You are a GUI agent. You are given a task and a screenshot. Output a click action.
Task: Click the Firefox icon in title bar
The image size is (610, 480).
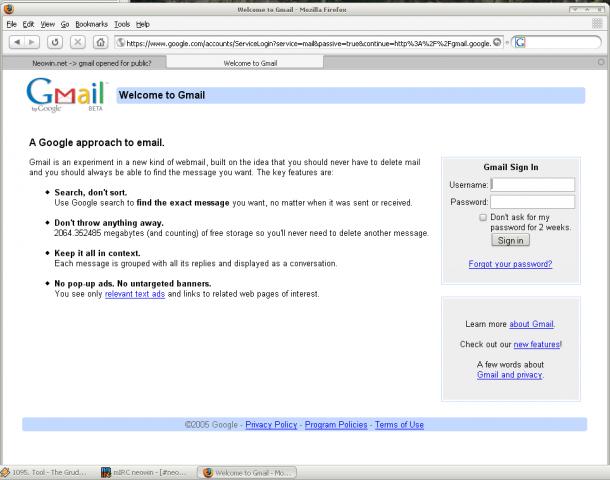(x=9, y=9)
